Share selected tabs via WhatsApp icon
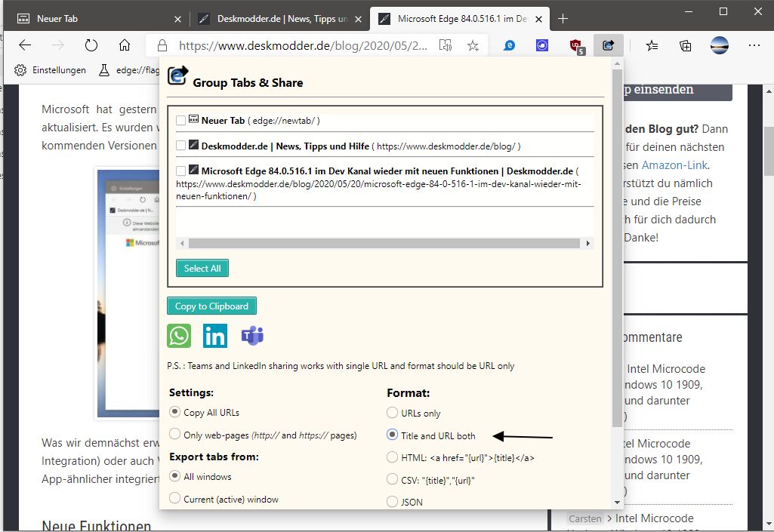 [179, 336]
